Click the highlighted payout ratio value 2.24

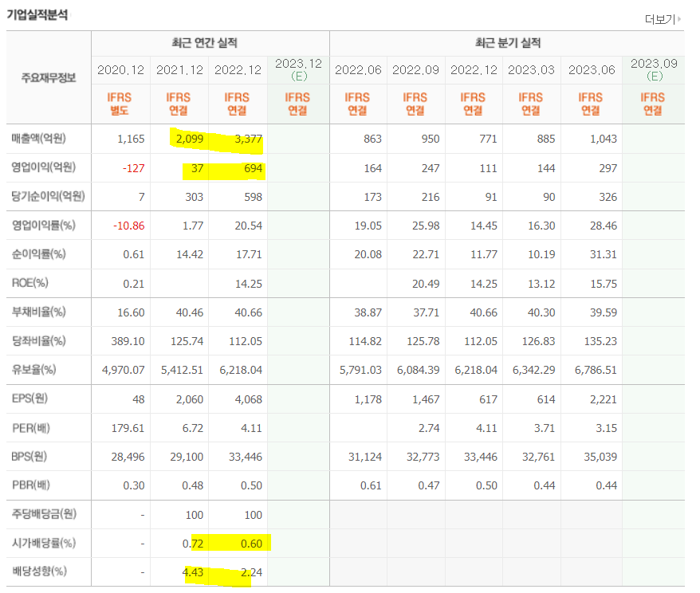(251, 572)
